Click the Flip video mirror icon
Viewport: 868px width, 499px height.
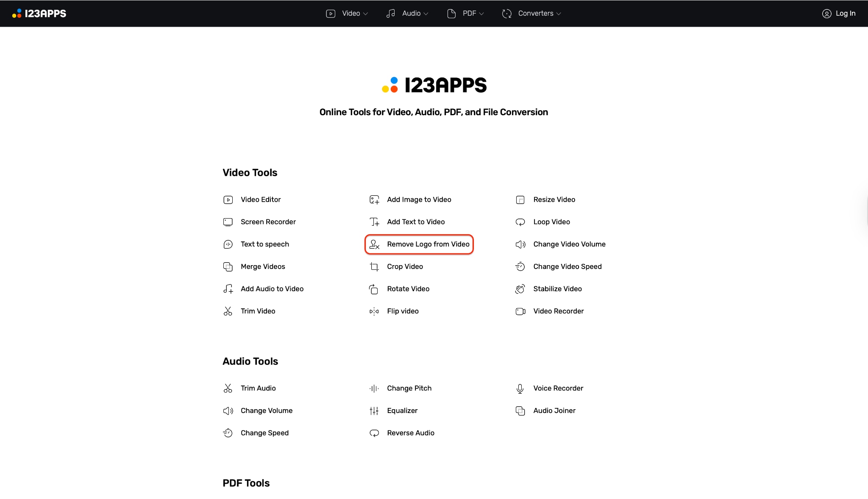click(x=374, y=311)
